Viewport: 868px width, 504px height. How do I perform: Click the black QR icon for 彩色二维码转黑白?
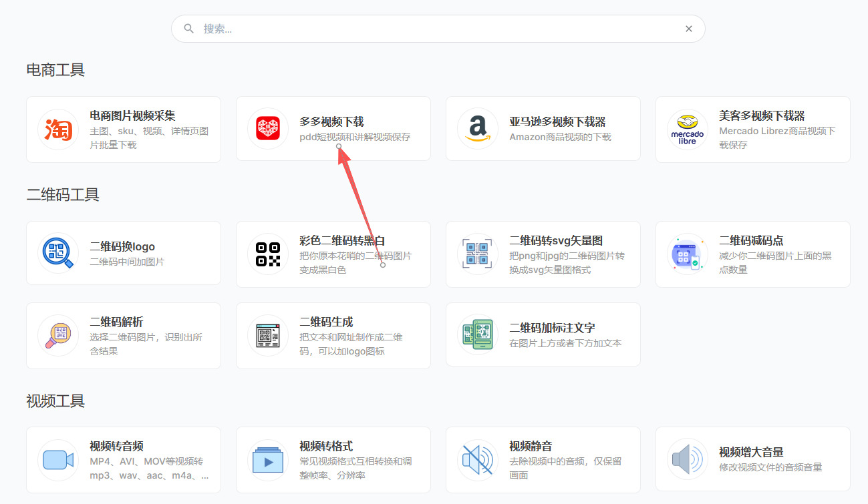point(268,254)
